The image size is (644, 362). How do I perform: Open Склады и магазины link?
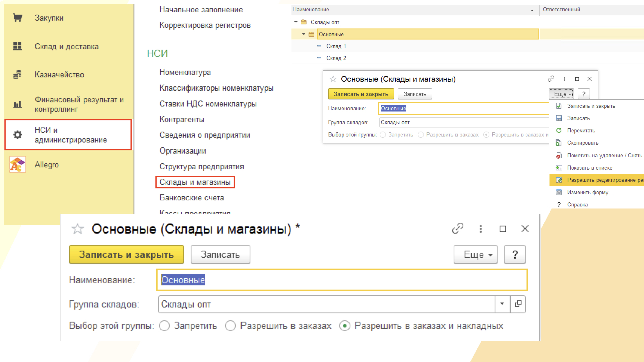tap(195, 182)
